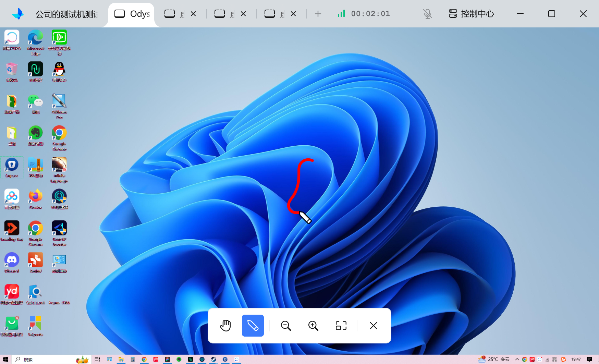This screenshot has width=599, height=364.
Task: Open the 360压缩 shortcut
Action: 36,168
